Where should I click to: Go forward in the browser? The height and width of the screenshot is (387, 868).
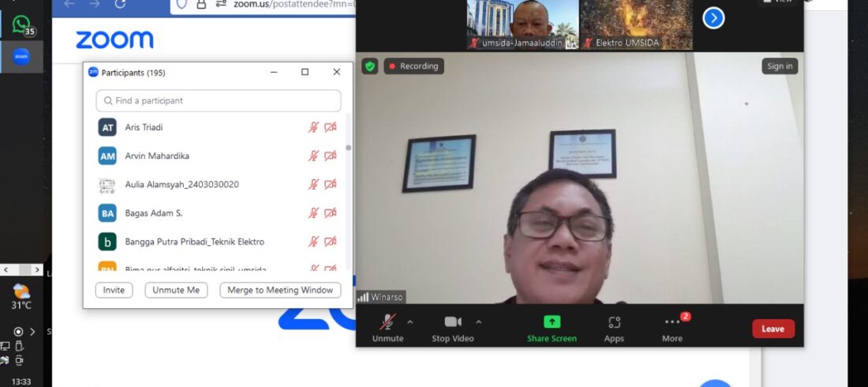click(95, 5)
